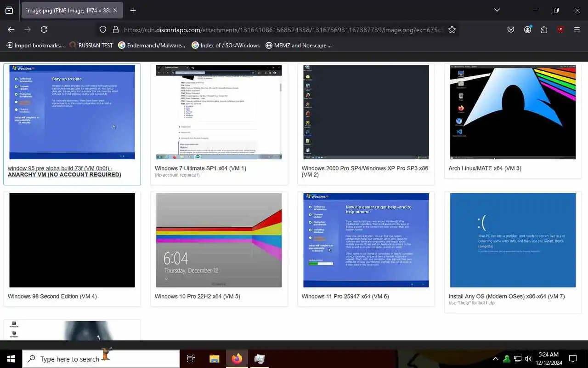Click 'Use !help for bot help' note
The image size is (588, 368).
pos(472,303)
